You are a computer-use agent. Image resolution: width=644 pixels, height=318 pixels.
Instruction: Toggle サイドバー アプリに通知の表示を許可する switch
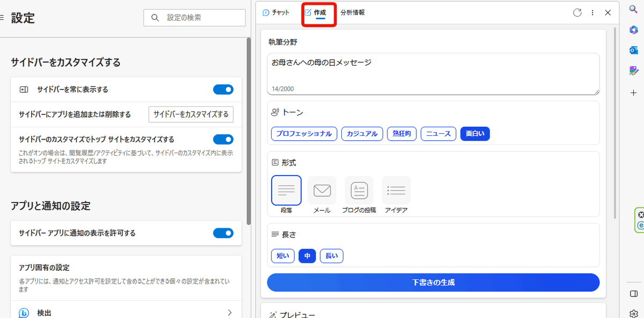point(223,233)
